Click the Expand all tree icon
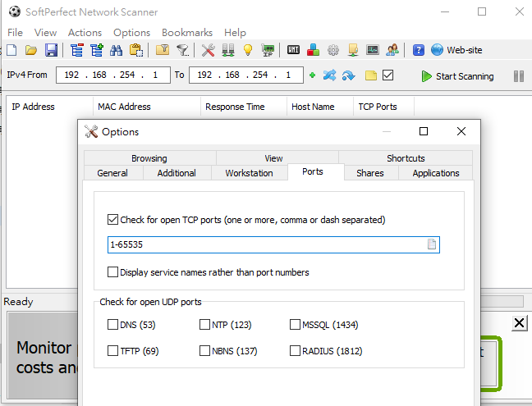The image size is (532, 406). 97,50
